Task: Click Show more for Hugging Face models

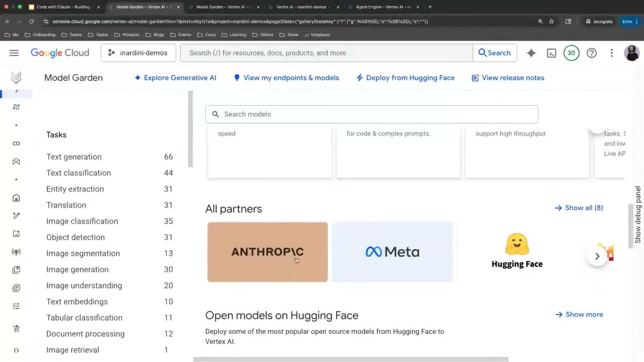Action: [x=579, y=314]
